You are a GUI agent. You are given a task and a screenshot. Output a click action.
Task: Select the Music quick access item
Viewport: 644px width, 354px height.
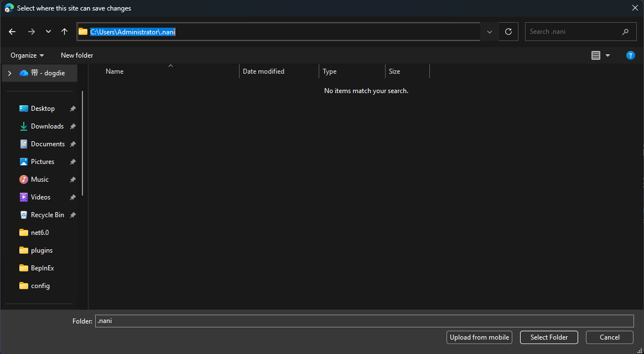[39, 179]
